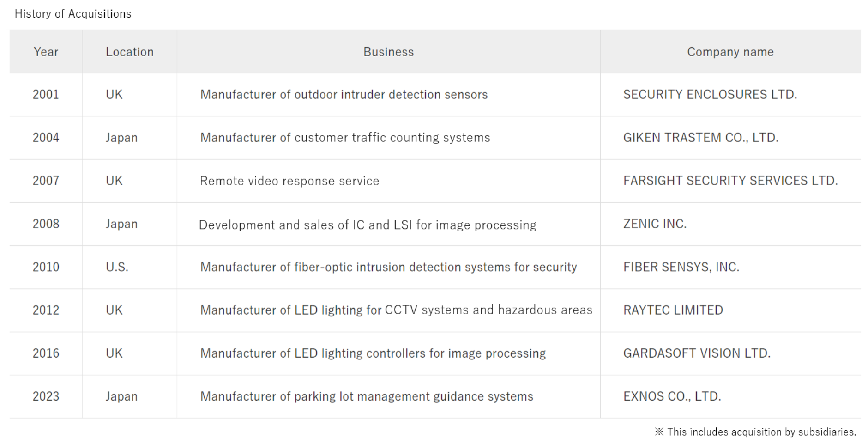The width and height of the screenshot is (868, 444).
Task: Click RAYTEC LIMITED in the table
Action: [x=673, y=310]
